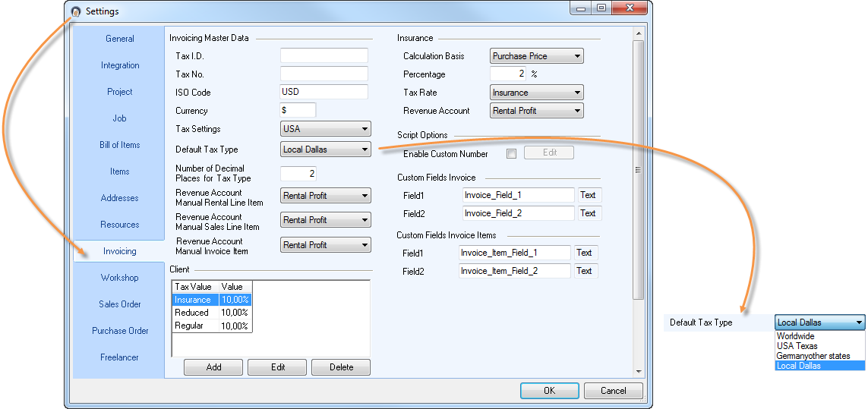Open the insurance Tax Rate dropdown
This screenshot has height=409, width=868.
[x=536, y=93]
